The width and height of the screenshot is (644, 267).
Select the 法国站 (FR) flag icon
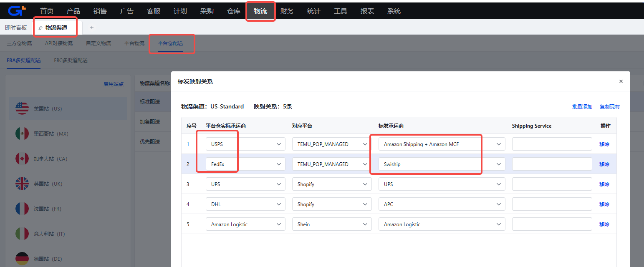click(22, 209)
